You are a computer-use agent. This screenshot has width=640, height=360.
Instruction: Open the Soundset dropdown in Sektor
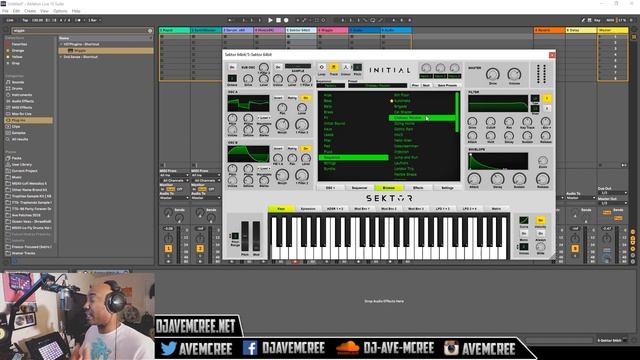click(x=331, y=86)
